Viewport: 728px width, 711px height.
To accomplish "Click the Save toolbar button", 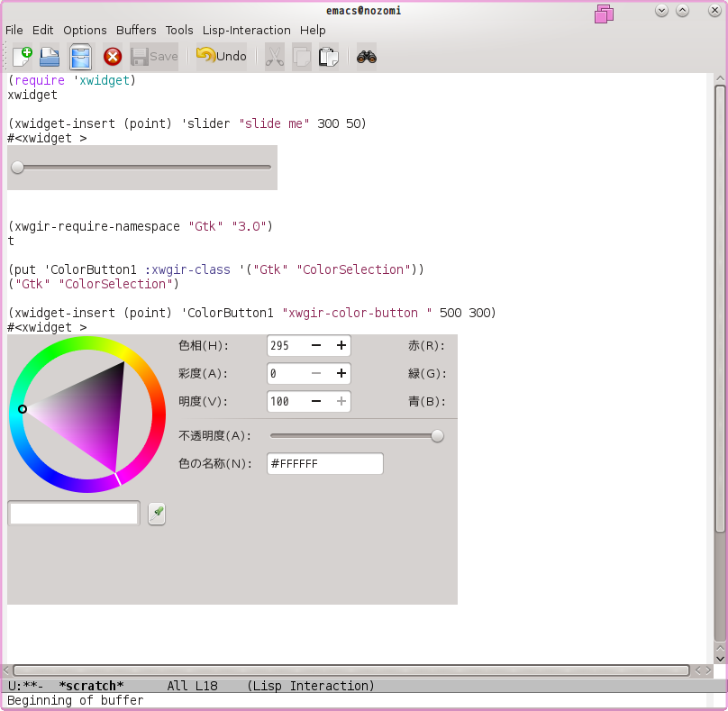I will pyautogui.click(x=154, y=57).
